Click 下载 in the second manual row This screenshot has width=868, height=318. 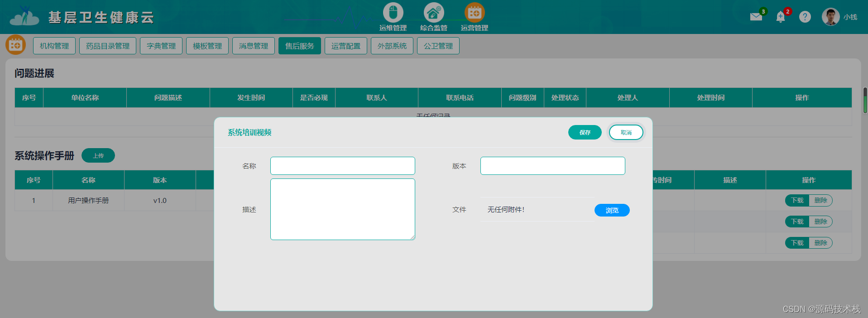tap(797, 222)
